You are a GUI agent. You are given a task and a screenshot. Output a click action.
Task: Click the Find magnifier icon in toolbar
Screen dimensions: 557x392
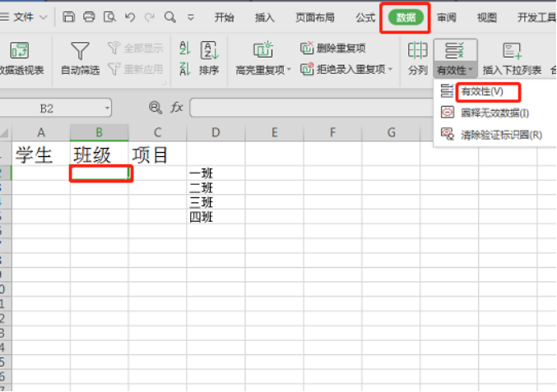(x=170, y=16)
